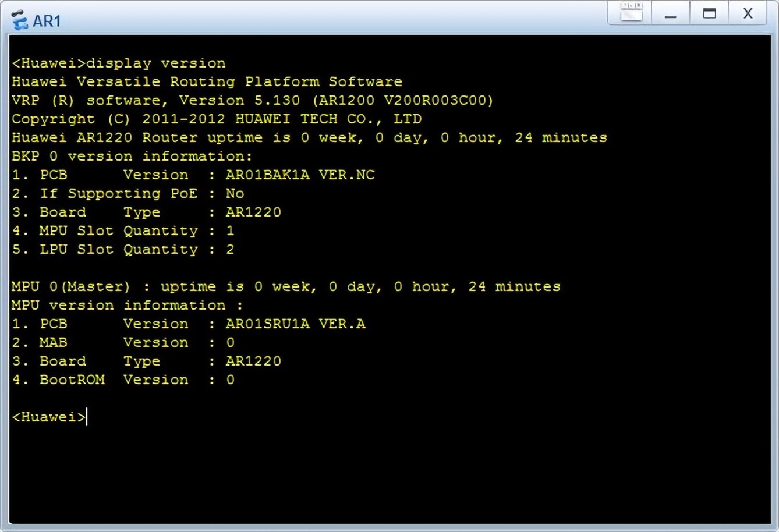Image resolution: width=779 pixels, height=532 pixels.
Task: Click 'BKP 0 version information:' line
Action: [x=132, y=156]
